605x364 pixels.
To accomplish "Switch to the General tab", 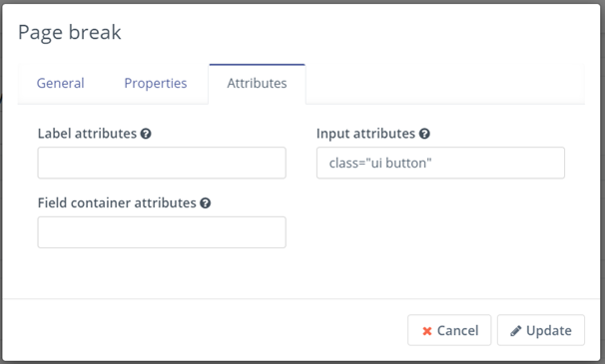I will point(61,84).
